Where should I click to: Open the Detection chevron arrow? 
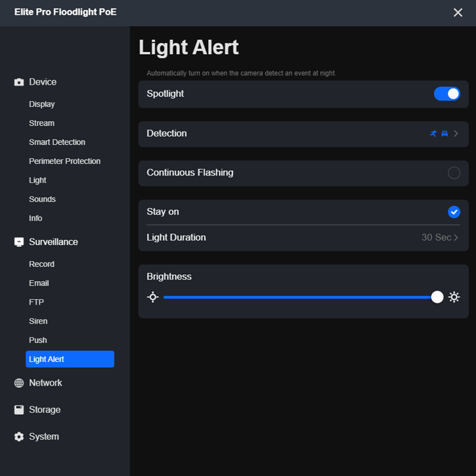456,133
